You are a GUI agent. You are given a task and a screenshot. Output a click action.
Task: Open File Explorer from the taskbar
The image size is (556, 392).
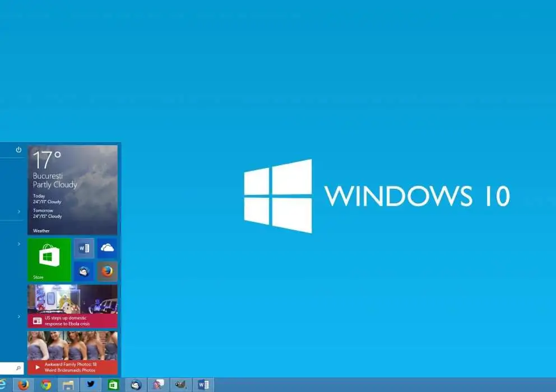point(68,385)
